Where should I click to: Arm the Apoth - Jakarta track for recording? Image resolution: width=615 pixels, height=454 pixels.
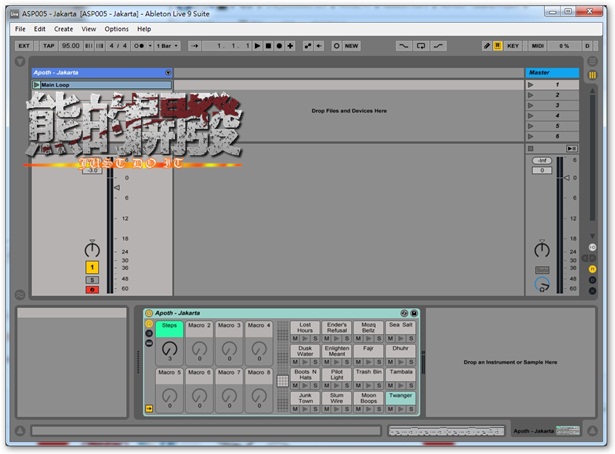pyautogui.click(x=92, y=290)
